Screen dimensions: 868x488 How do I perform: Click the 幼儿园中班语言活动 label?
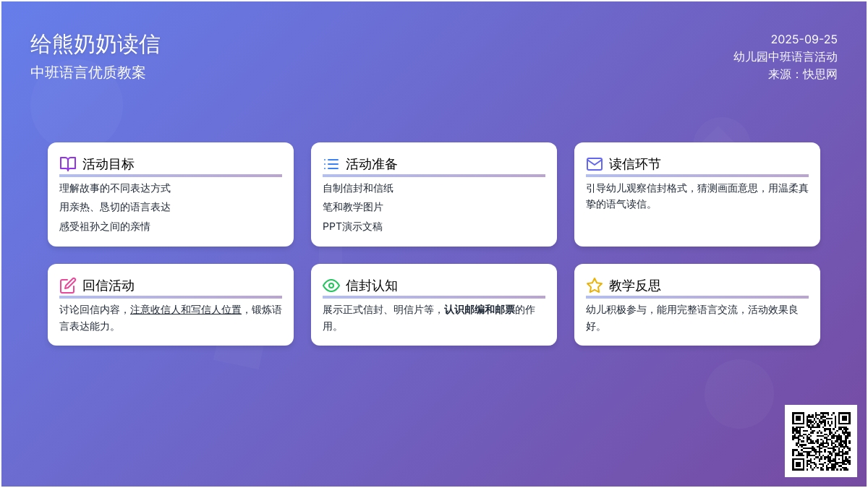point(785,57)
